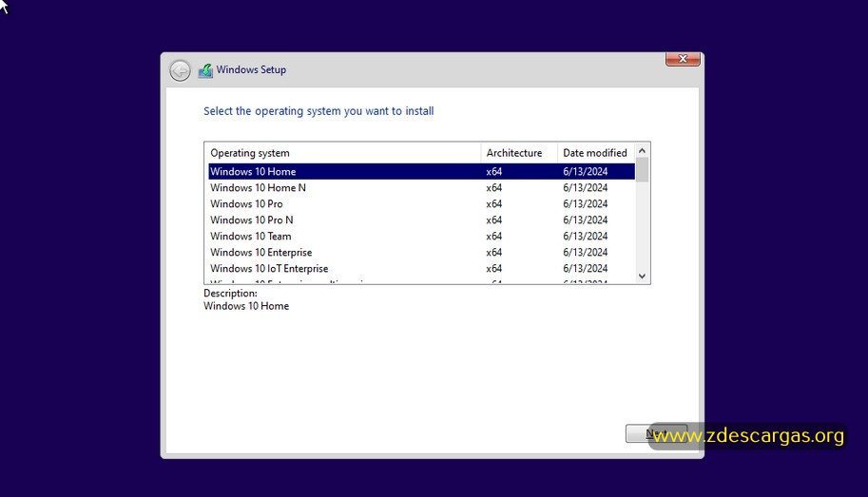Viewport: 868px width, 497px height.
Task: Click the 6/13/2024 date for Windows 10 Home N
Action: click(x=585, y=187)
